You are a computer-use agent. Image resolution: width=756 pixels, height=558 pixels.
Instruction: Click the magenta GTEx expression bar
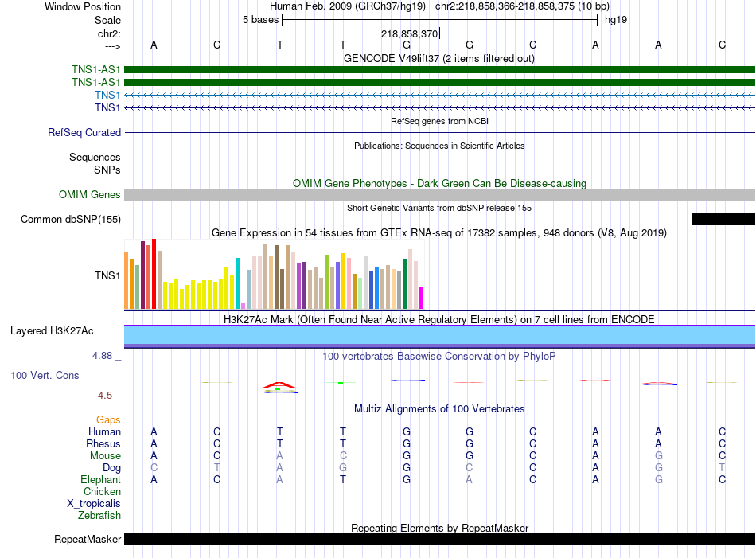click(422, 298)
